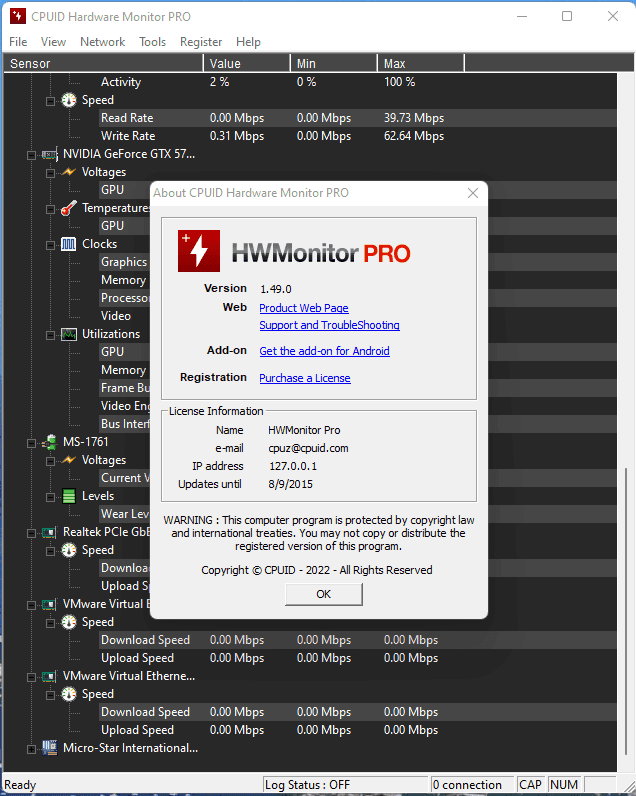Viewport: 636px width, 796px height.
Task: Click the Clocks chip icon
Action: pos(68,244)
